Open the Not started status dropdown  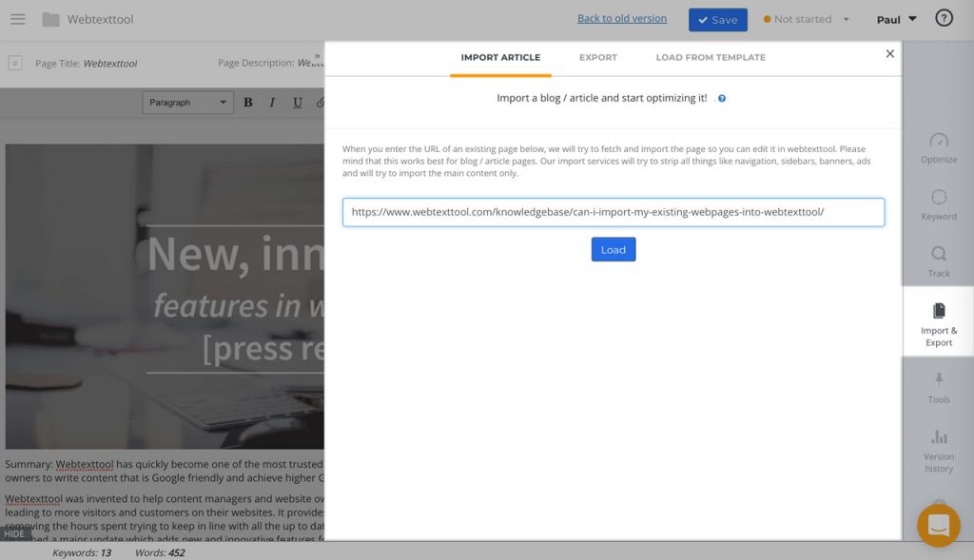click(806, 19)
